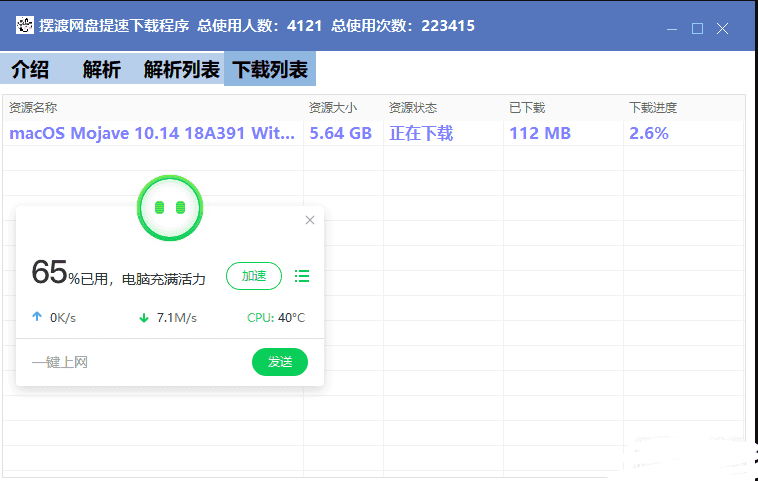
Task: Open the 解析 tab
Action: point(102,70)
